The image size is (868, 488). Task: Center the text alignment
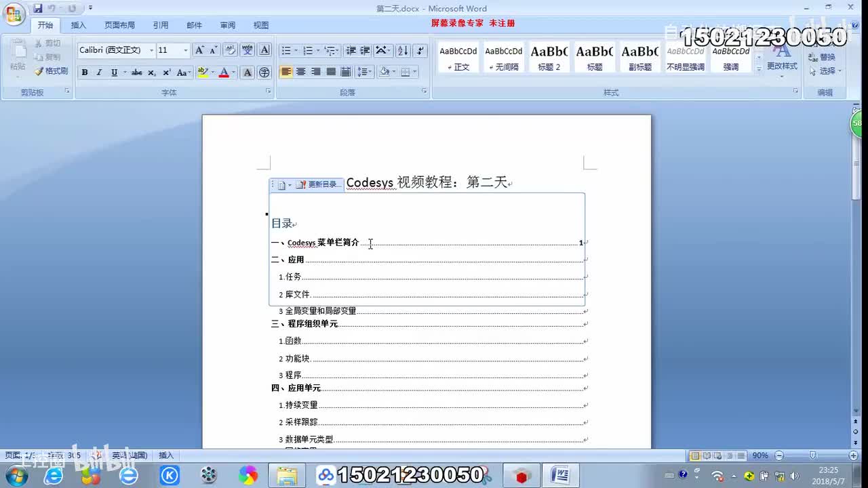coord(301,72)
